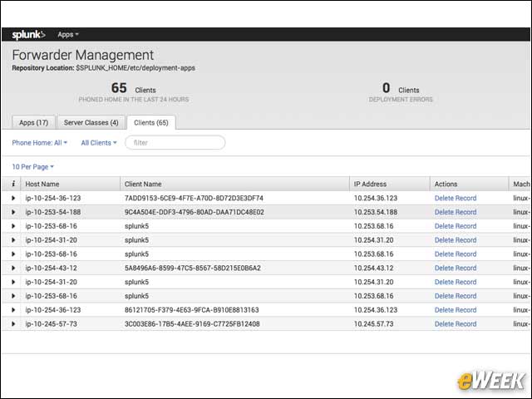
Task: Click client name 7ADD9153-6CE9-4F7E-A70D-8D72D3E3DF74
Action: pyautogui.click(x=194, y=198)
